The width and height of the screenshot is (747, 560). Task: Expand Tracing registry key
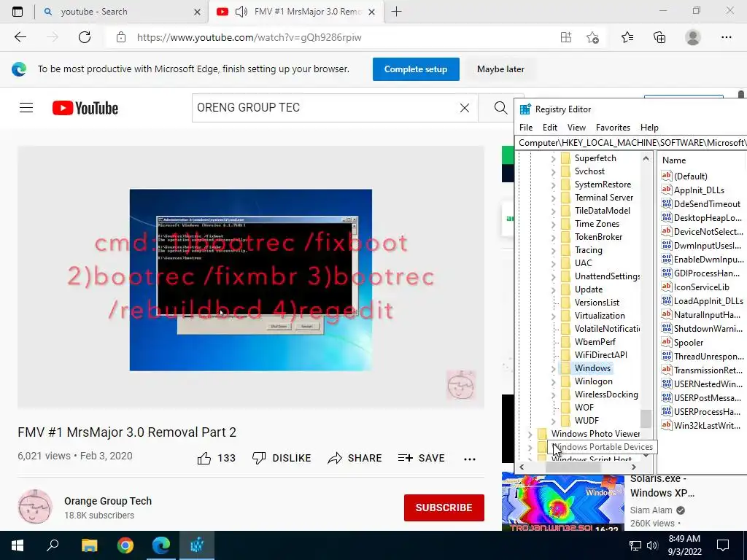click(553, 251)
